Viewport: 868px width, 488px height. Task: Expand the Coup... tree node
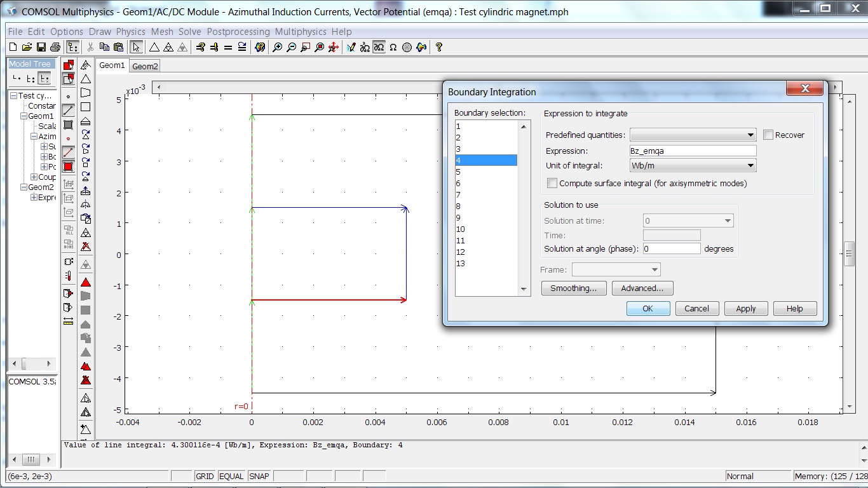coord(34,177)
